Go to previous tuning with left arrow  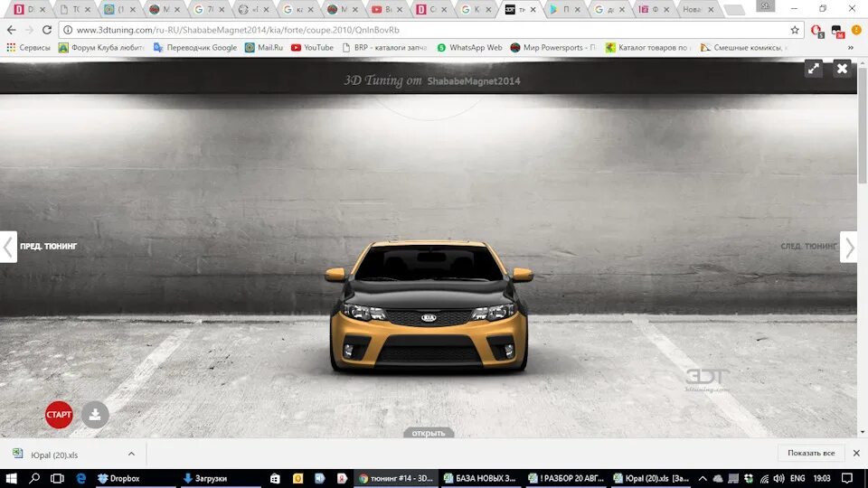pos(8,247)
